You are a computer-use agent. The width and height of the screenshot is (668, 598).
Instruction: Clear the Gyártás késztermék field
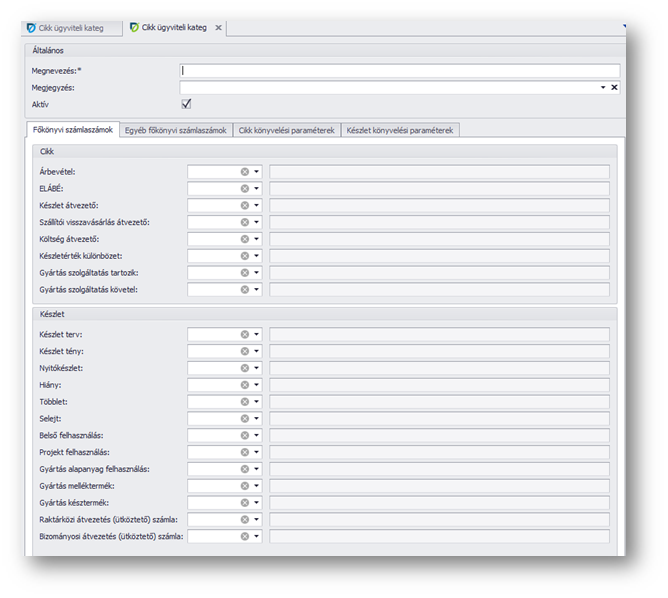[244, 503]
